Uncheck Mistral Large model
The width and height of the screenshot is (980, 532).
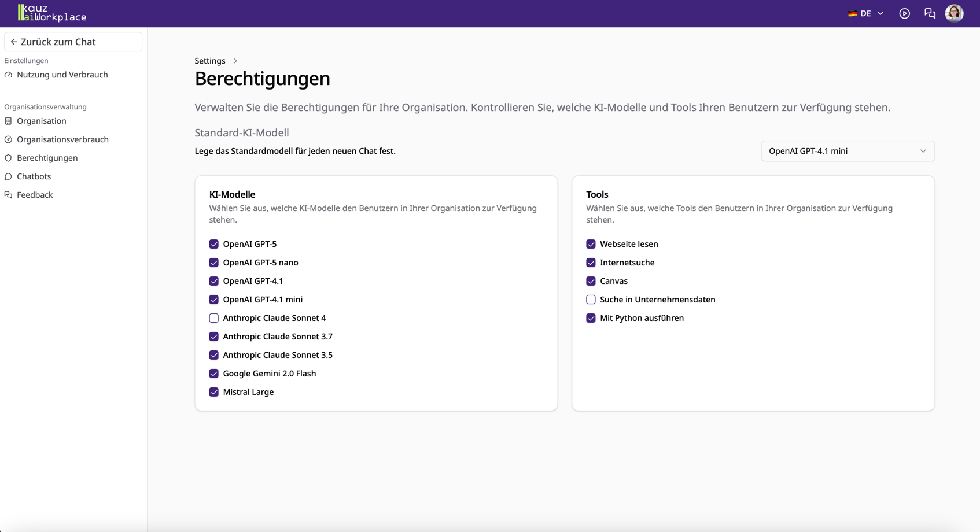[213, 392]
